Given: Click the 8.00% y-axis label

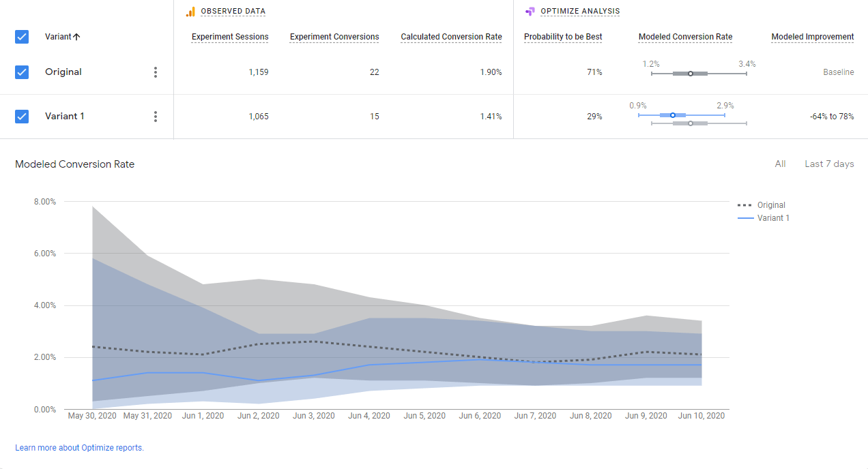Looking at the screenshot, I should 44,202.
